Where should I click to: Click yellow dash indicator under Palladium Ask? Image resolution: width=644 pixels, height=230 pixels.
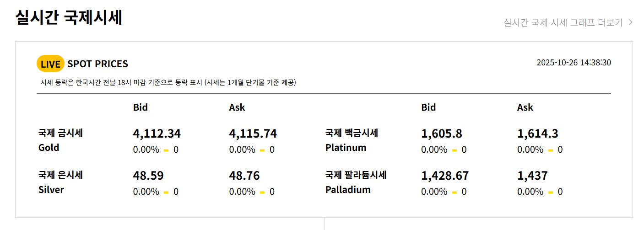click(551, 192)
